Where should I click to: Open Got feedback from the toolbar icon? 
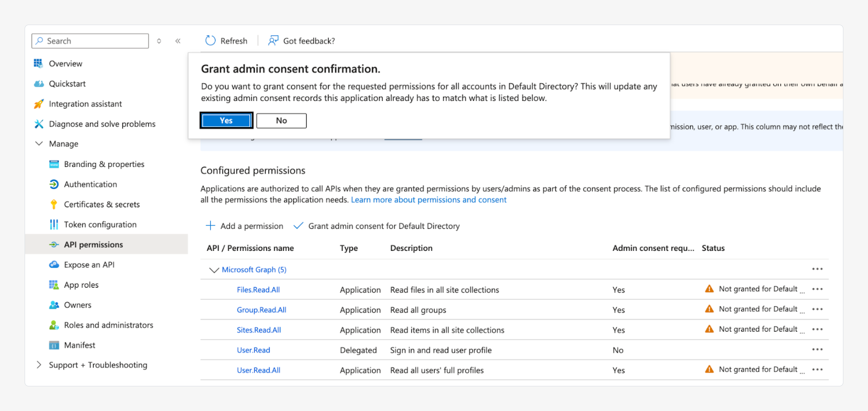273,41
